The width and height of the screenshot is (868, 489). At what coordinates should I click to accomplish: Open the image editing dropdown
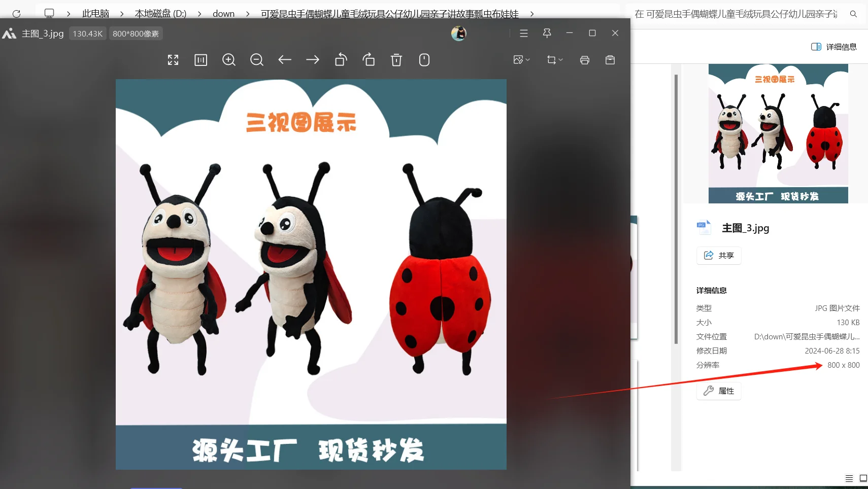(x=522, y=59)
